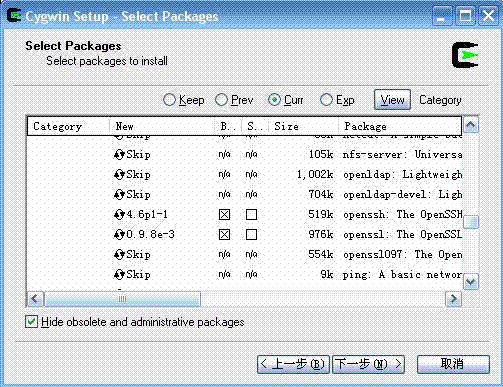503x387 pixels.
Task: Click the Skip text in openldap-devel row
Action: click(x=138, y=195)
